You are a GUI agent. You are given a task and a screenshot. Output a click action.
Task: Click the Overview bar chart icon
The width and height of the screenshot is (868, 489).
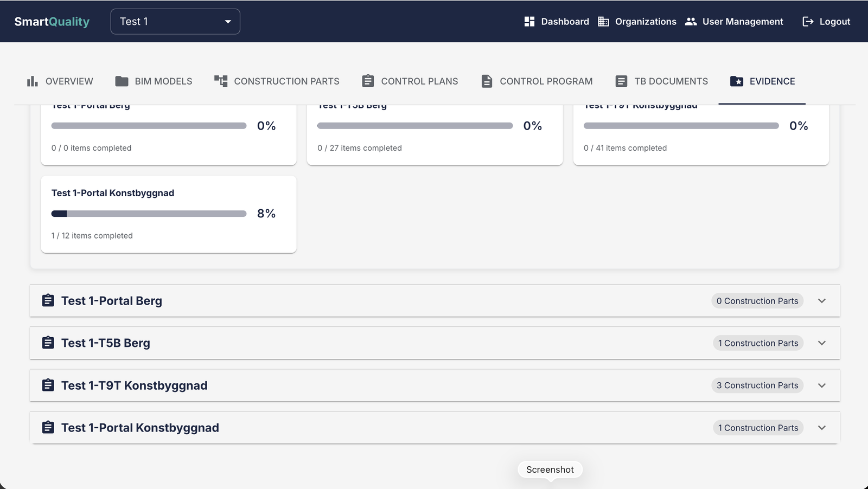[x=33, y=81]
